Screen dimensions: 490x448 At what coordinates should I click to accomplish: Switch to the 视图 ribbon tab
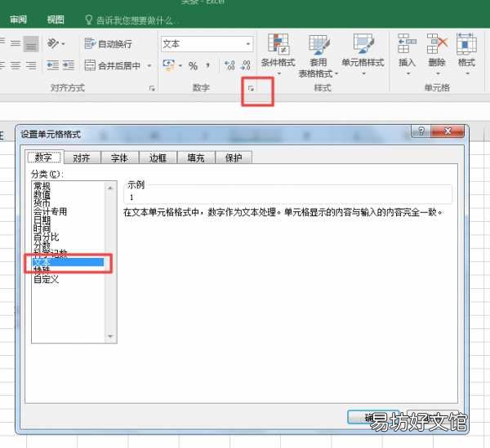point(56,20)
